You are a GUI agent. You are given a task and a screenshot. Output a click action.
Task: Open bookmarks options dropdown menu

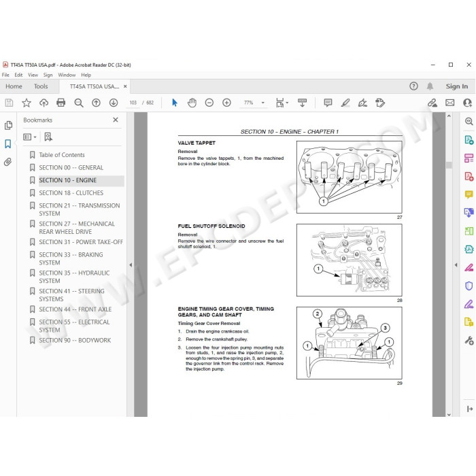[x=30, y=137]
